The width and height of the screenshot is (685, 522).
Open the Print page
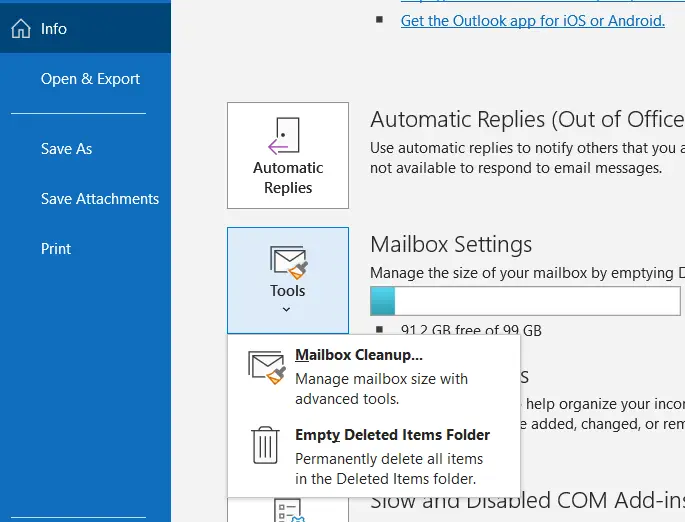tap(56, 249)
